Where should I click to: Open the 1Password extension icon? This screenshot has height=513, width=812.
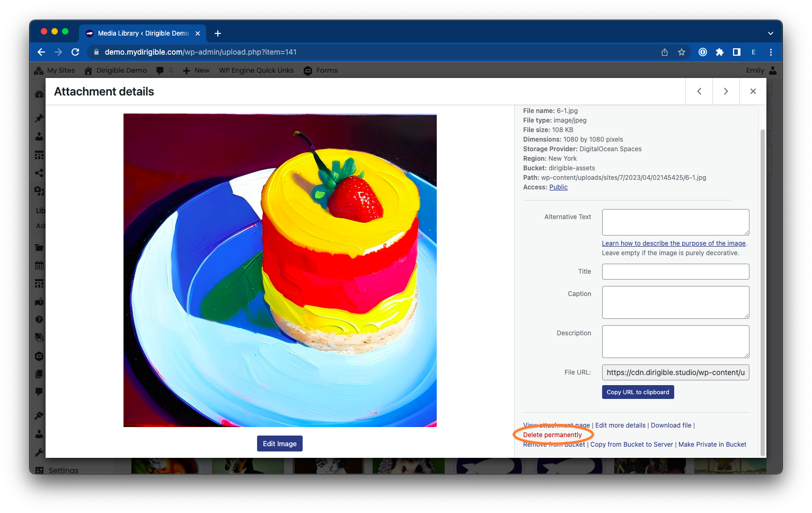click(x=703, y=52)
